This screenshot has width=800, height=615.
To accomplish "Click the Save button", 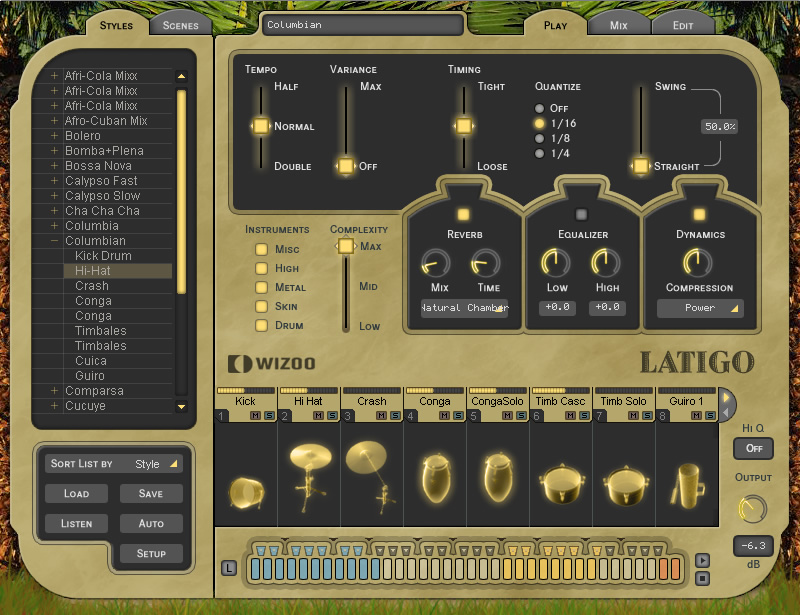I will tap(151, 494).
